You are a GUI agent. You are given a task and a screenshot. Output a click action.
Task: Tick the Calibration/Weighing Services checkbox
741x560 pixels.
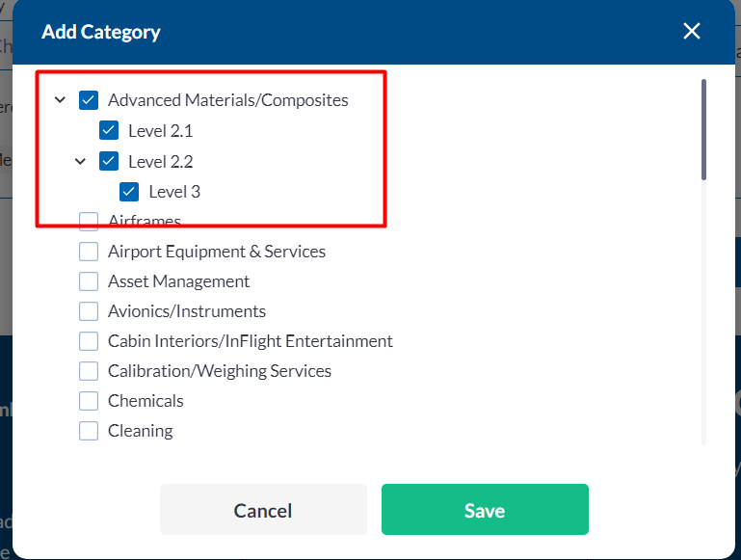point(89,371)
